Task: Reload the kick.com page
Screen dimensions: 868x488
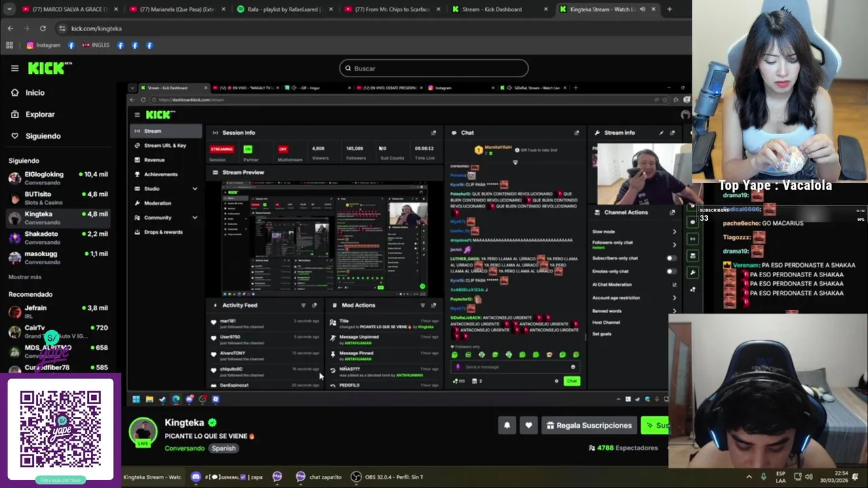Action: [43, 28]
